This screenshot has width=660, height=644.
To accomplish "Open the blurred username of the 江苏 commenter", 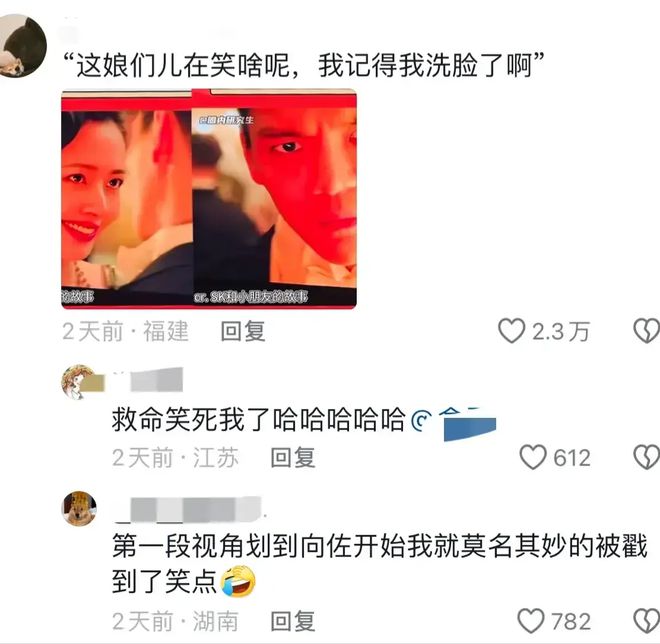I will click(x=149, y=380).
